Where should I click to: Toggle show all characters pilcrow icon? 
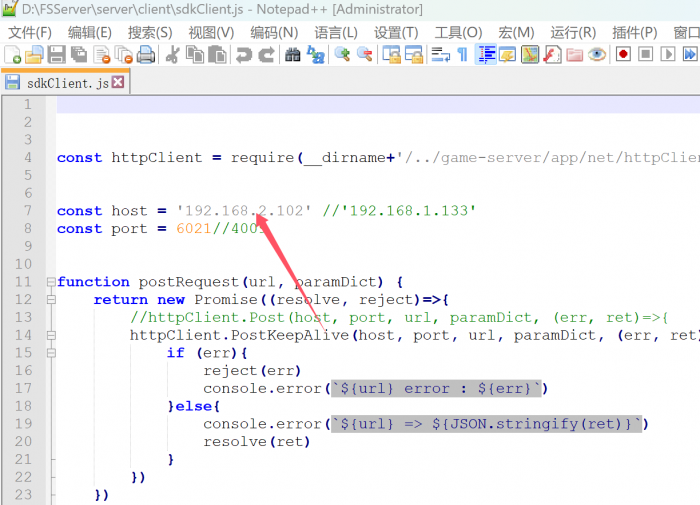[x=462, y=55]
